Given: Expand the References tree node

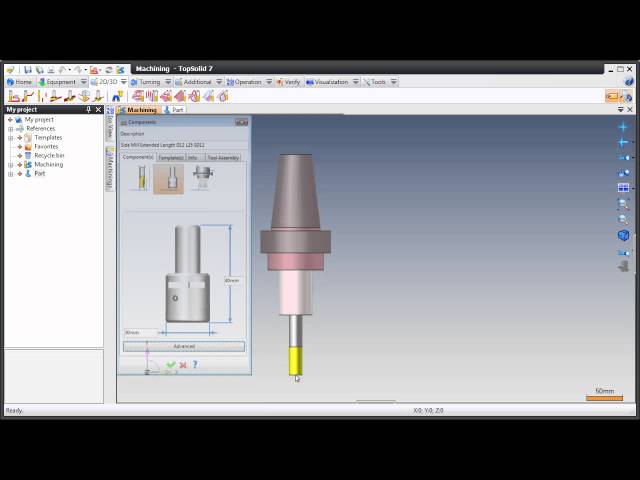Looking at the screenshot, I should click(x=11, y=128).
